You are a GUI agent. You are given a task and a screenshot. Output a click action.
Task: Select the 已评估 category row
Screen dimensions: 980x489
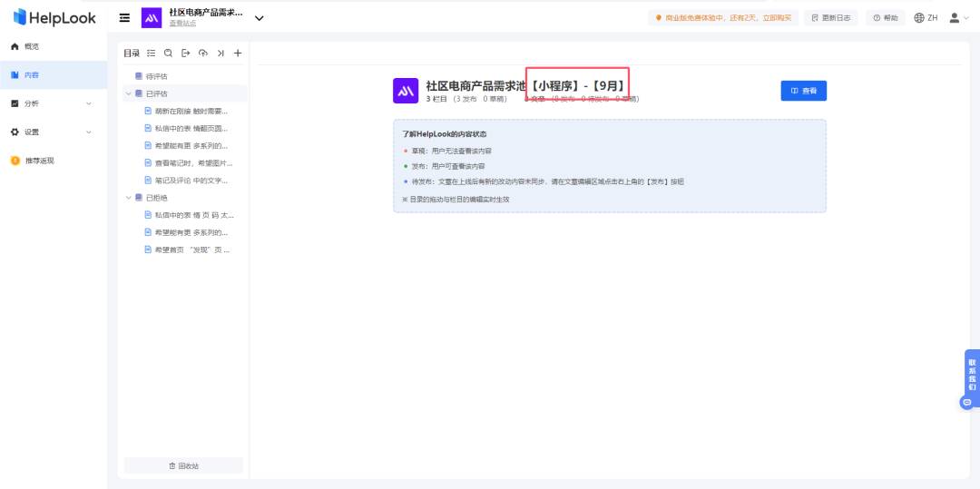[x=185, y=93]
